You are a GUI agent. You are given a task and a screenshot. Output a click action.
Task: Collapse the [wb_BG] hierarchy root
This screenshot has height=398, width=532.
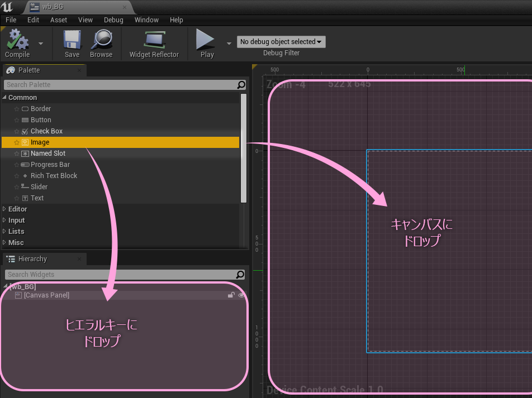coord(6,286)
